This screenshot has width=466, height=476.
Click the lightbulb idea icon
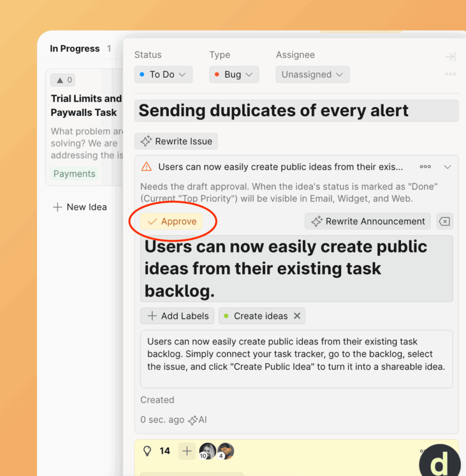[x=147, y=451]
